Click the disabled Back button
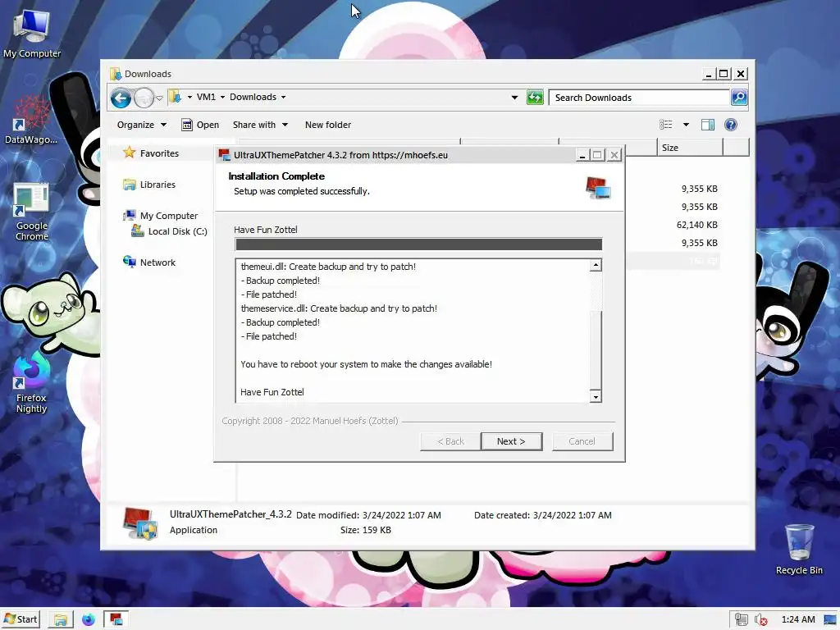 [x=450, y=441]
